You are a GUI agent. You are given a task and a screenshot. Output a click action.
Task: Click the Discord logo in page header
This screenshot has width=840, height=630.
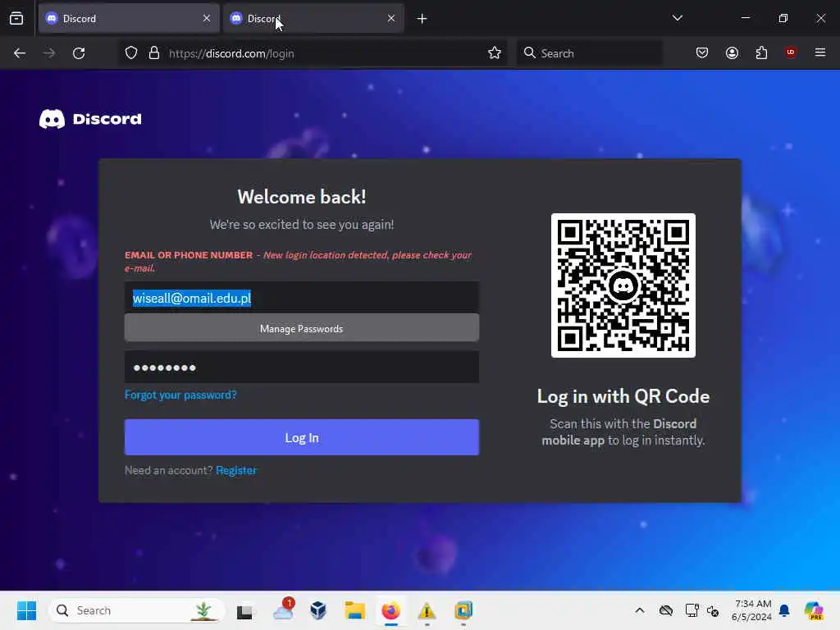coord(90,119)
